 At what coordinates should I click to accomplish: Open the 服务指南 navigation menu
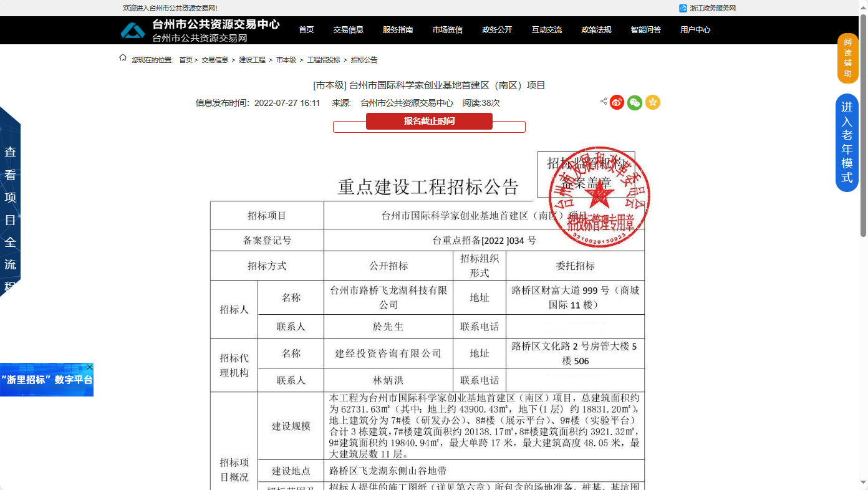click(x=398, y=30)
